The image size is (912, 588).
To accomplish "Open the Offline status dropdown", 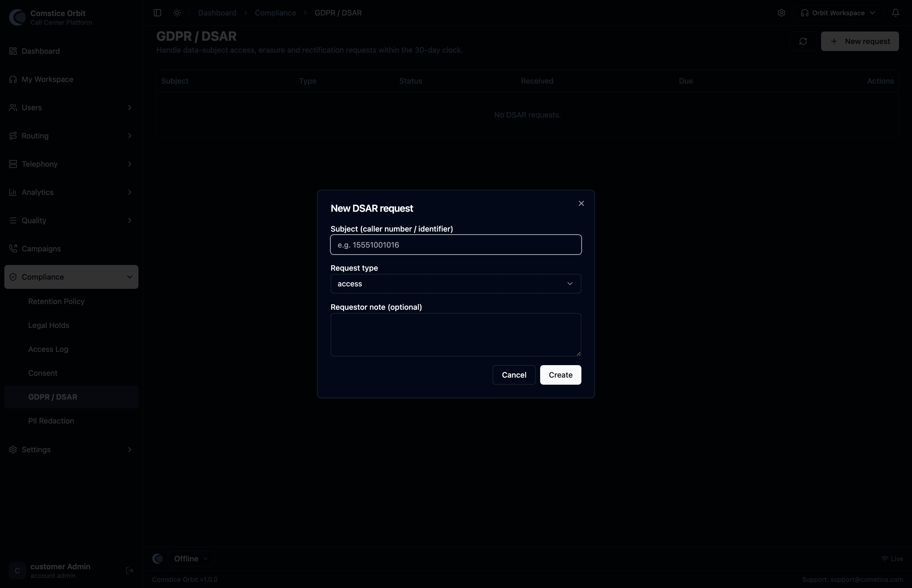I will pyautogui.click(x=191, y=559).
